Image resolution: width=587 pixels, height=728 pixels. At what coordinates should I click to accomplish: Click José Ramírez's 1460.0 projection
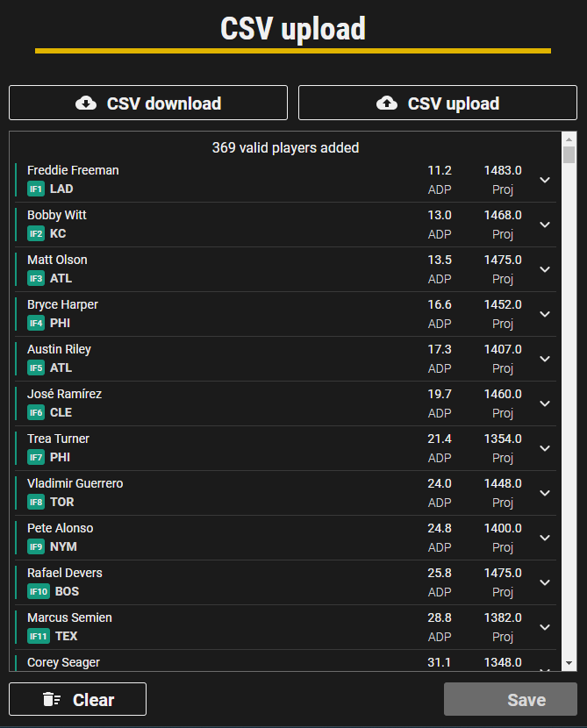tap(503, 394)
